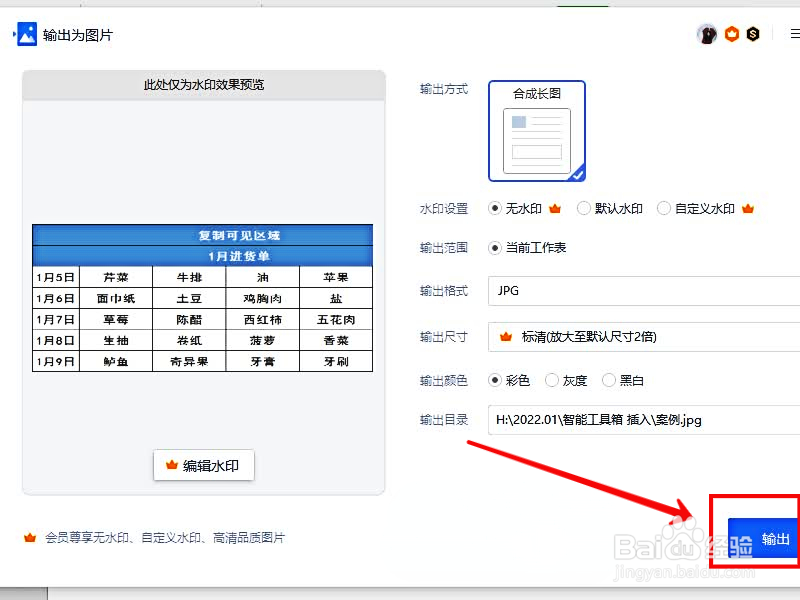This screenshot has width=800, height=600.
Task: Open the hamburger menu at top right
Action: tap(793, 33)
